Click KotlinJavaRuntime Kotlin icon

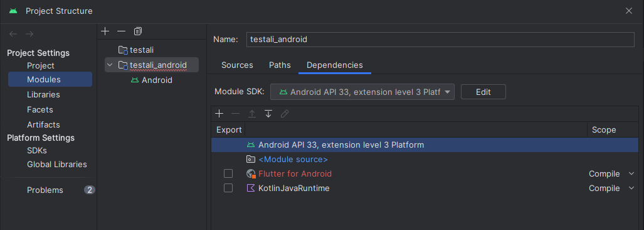[251, 189]
